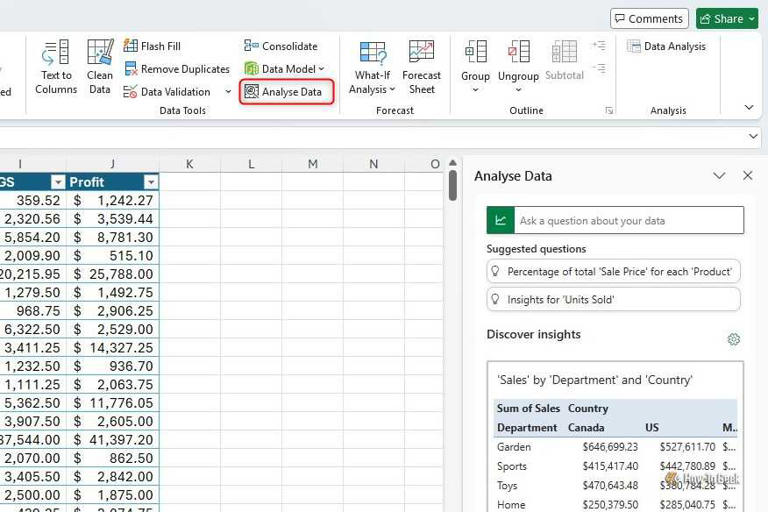Image resolution: width=768 pixels, height=512 pixels.
Task: Select Profit cell 1,242.27
Action: pyautogui.click(x=113, y=200)
